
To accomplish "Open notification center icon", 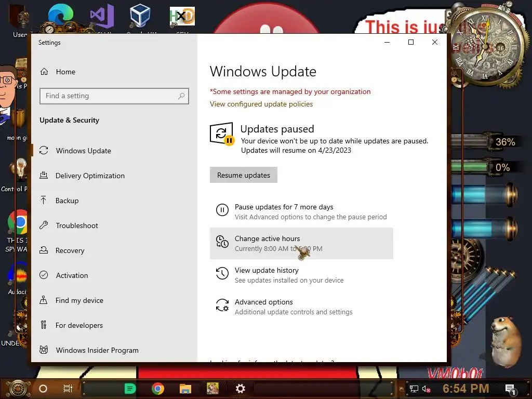I will click(510, 389).
